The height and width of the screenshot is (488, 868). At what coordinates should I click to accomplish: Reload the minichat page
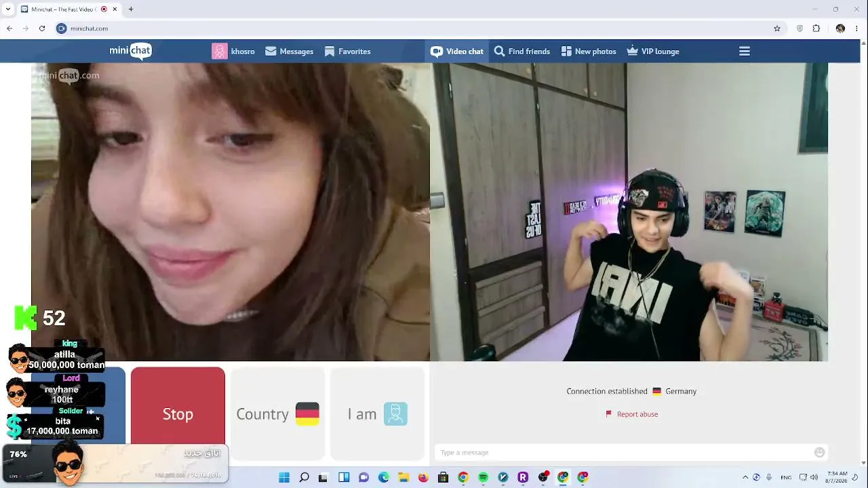(x=42, y=28)
